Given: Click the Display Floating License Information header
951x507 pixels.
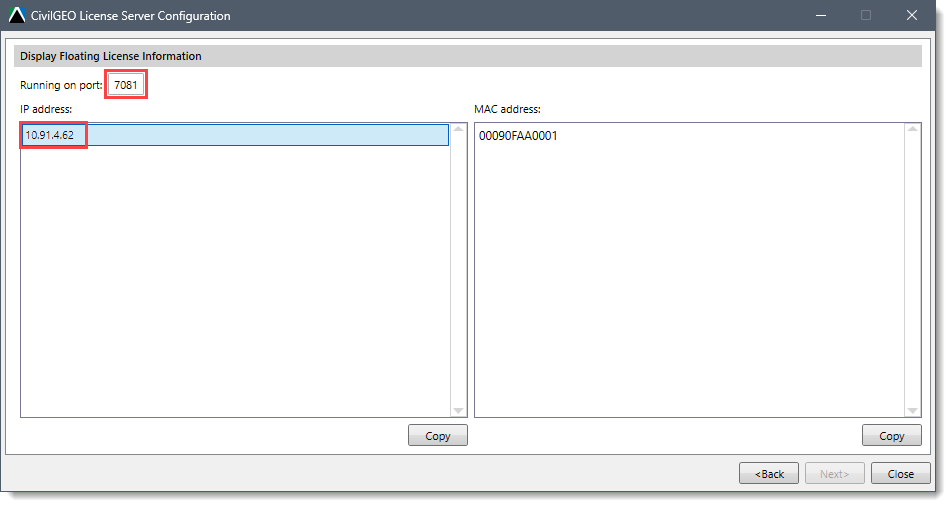Looking at the screenshot, I should pyautogui.click(x=468, y=56).
